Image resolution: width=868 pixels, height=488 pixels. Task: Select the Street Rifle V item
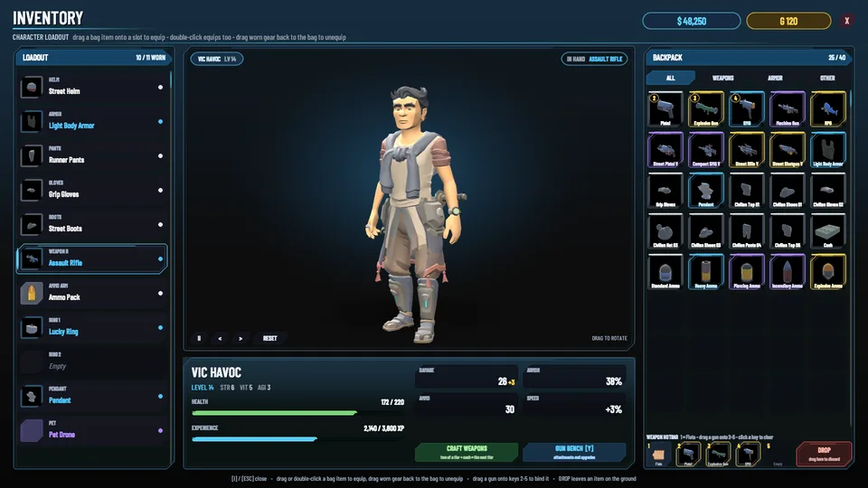pyautogui.click(x=747, y=150)
